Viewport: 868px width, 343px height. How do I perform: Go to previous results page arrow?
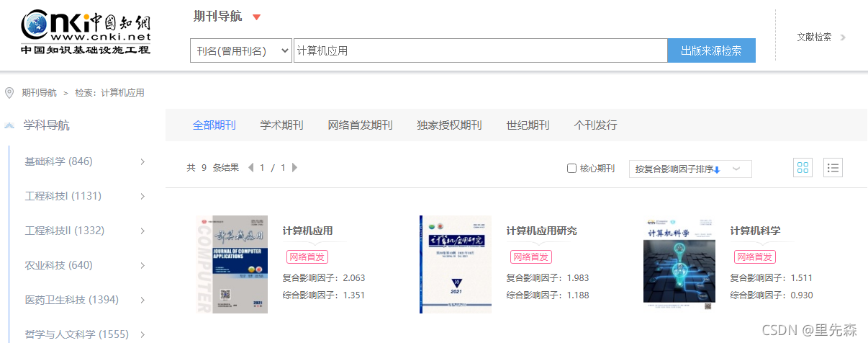(251, 168)
